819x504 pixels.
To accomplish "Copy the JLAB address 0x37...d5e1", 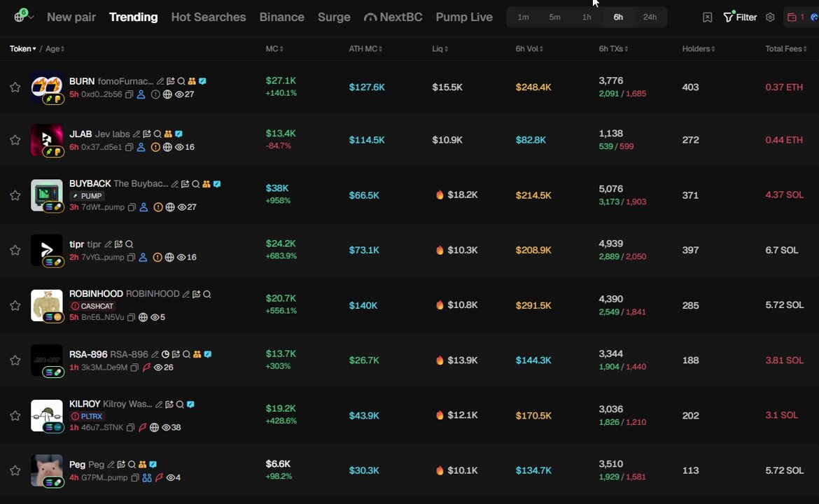I will pos(129,147).
